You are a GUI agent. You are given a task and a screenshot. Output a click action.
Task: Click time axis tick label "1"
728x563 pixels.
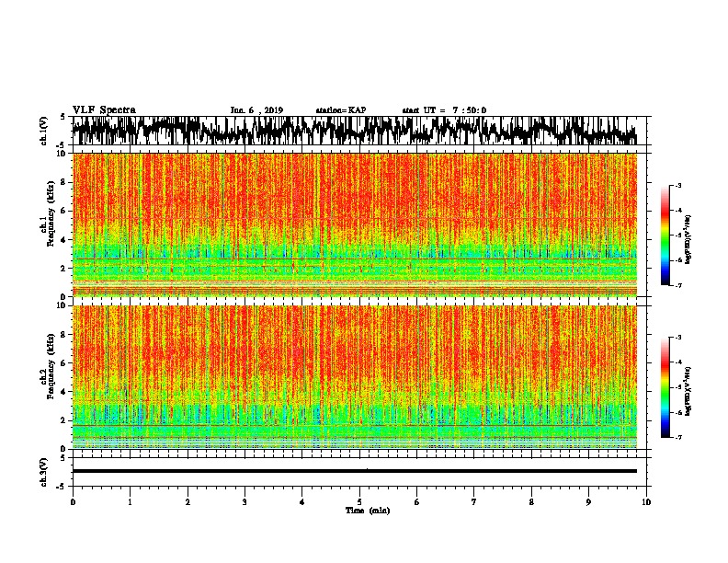pyautogui.click(x=130, y=502)
